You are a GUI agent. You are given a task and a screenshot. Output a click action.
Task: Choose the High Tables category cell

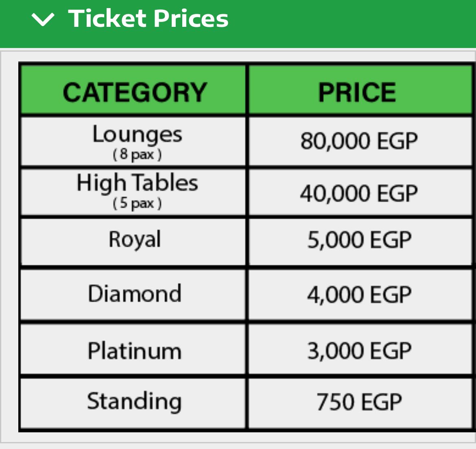[x=133, y=192]
